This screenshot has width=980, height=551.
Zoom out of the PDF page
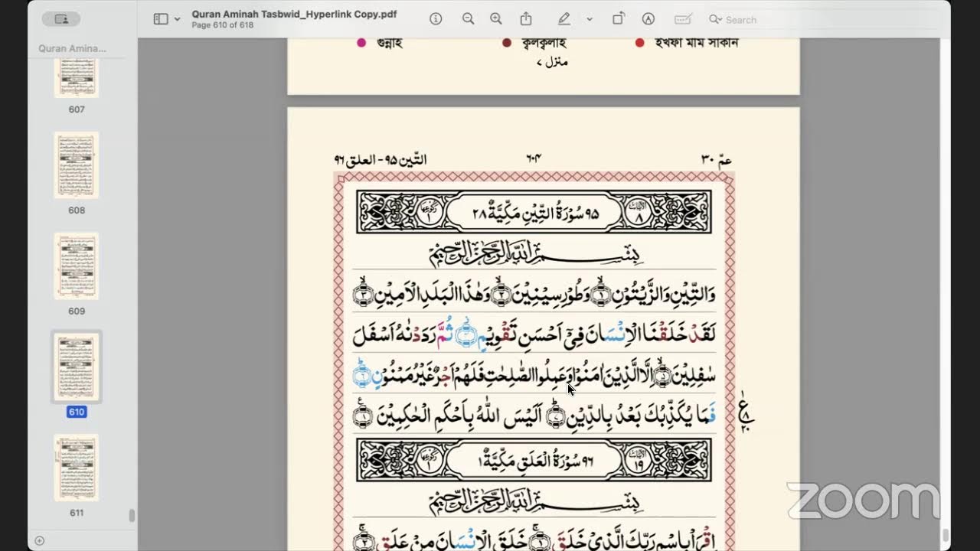pos(468,19)
